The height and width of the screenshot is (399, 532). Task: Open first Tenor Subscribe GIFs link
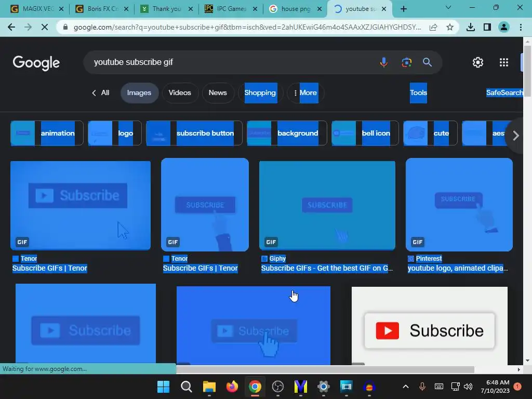[49, 268]
